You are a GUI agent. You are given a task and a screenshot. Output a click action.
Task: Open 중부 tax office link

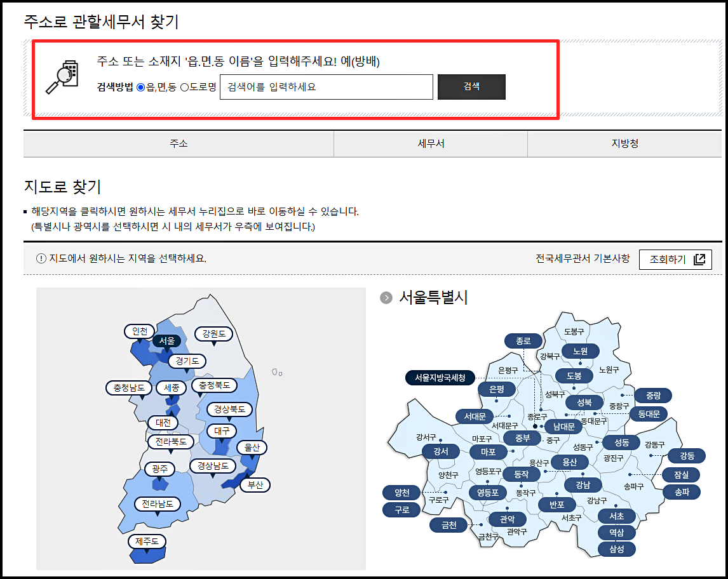pyautogui.click(x=522, y=437)
